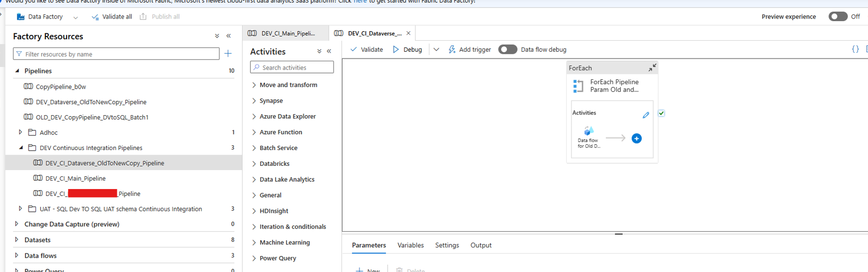The image size is (868, 272).
Task: Click Publish all
Action: [160, 17]
